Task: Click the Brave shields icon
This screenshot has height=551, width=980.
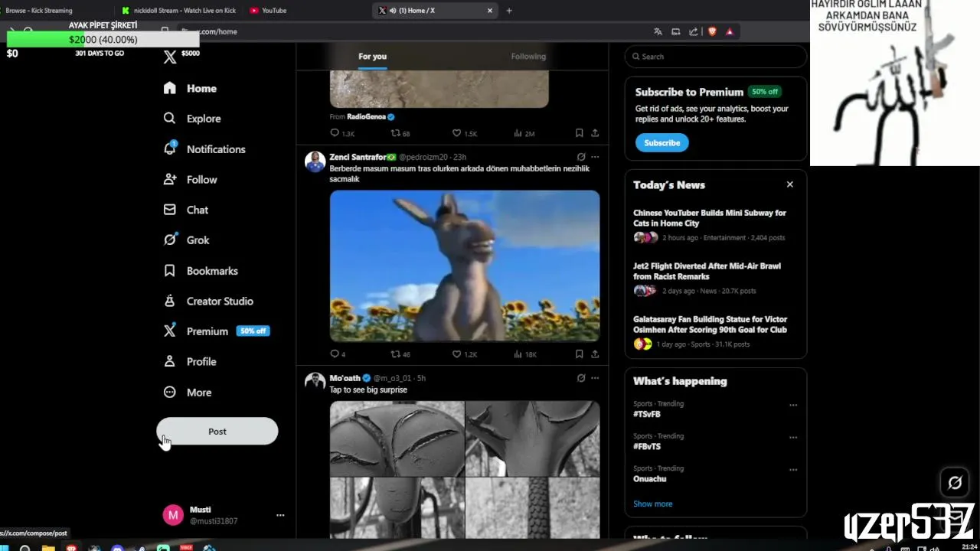Action: 712,31
